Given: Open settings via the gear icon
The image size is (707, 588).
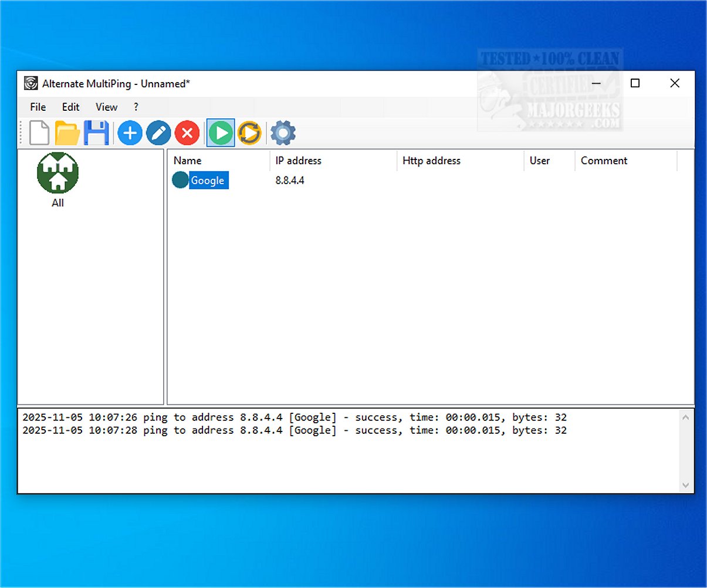Looking at the screenshot, I should click(283, 133).
